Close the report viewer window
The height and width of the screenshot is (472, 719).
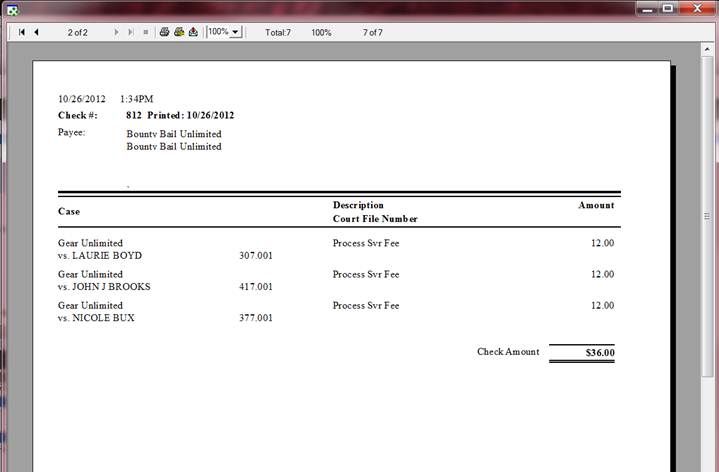click(697, 8)
